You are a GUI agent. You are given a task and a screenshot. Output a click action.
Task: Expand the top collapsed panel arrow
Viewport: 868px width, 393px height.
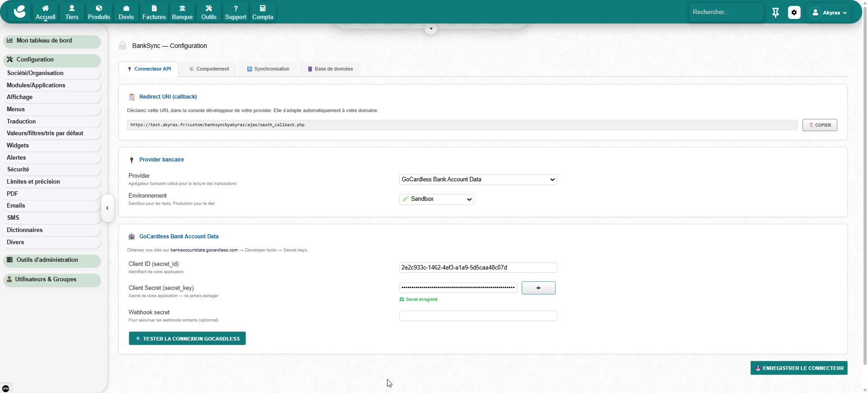pos(431,28)
